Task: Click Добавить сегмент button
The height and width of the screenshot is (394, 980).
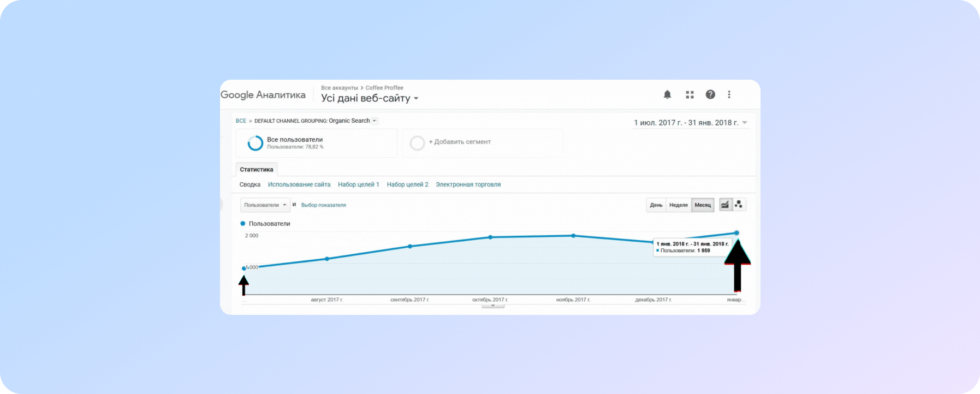Action: coord(460,142)
